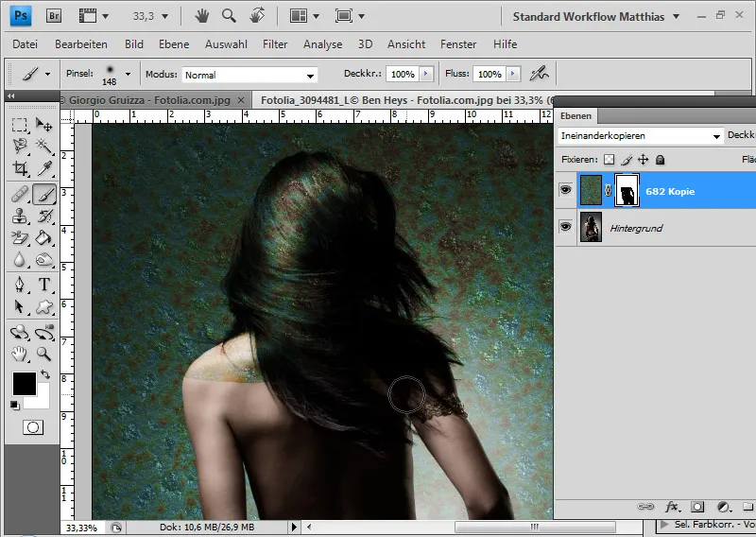Open the Fluss flow slider arrow

pyautogui.click(x=513, y=74)
